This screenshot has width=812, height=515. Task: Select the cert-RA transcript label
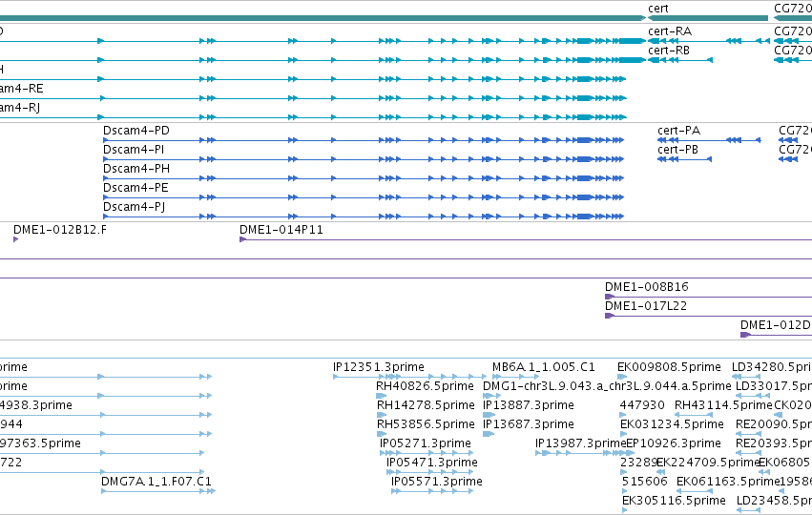tap(670, 31)
